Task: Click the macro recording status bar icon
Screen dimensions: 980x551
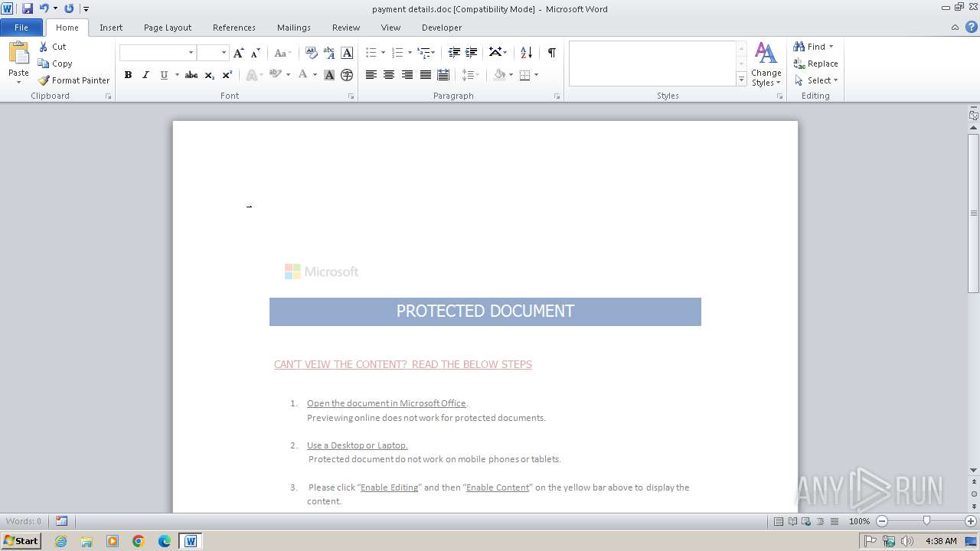Action: [x=61, y=521]
